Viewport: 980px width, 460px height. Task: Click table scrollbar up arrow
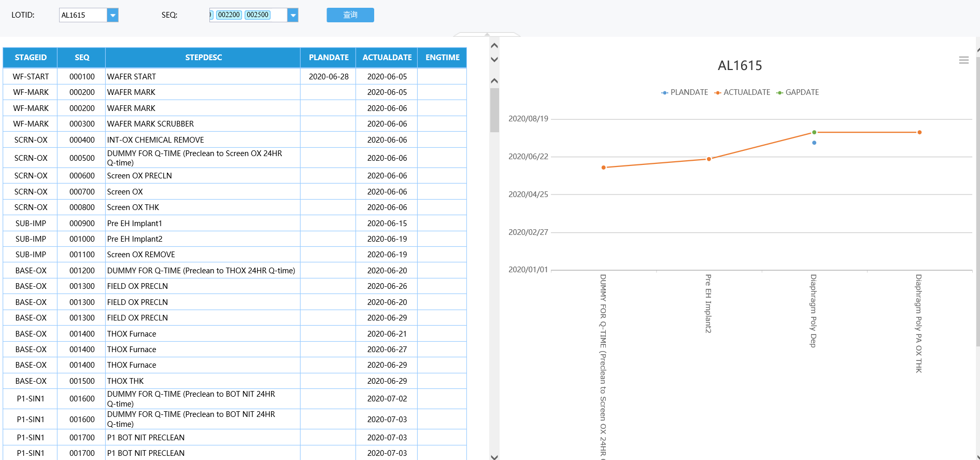pyautogui.click(x=494, y=81)
